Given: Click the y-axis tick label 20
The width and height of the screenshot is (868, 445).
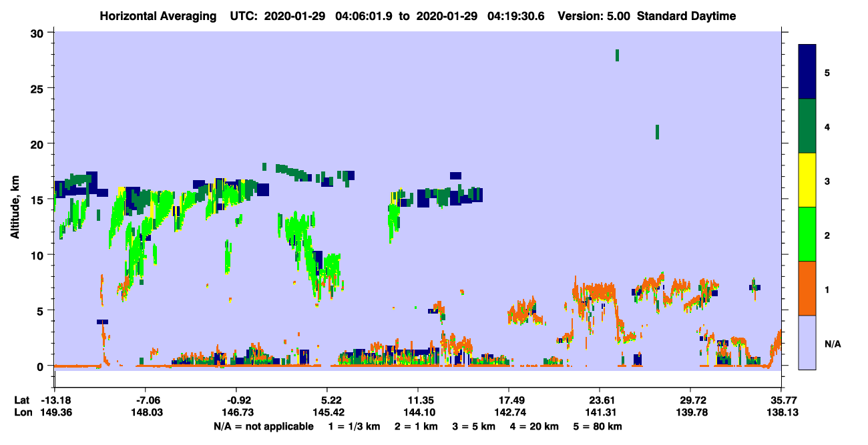Looking at the screenshot, I should point(39,143).
